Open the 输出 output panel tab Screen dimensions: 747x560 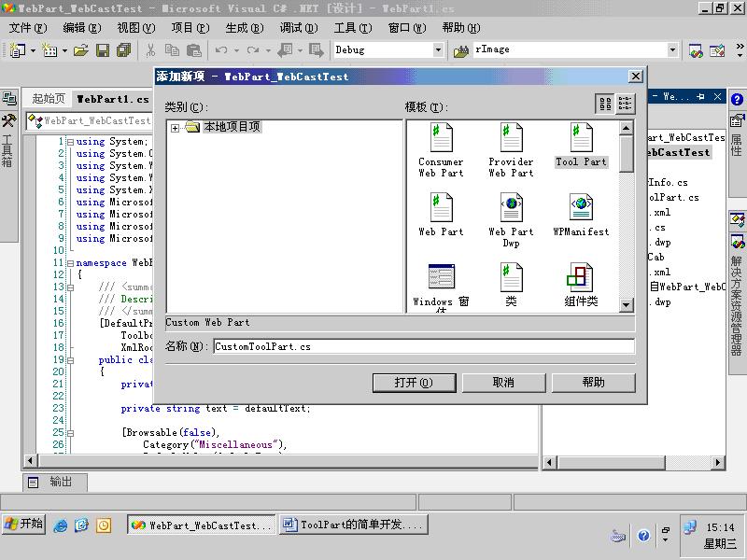click(55, 482)
